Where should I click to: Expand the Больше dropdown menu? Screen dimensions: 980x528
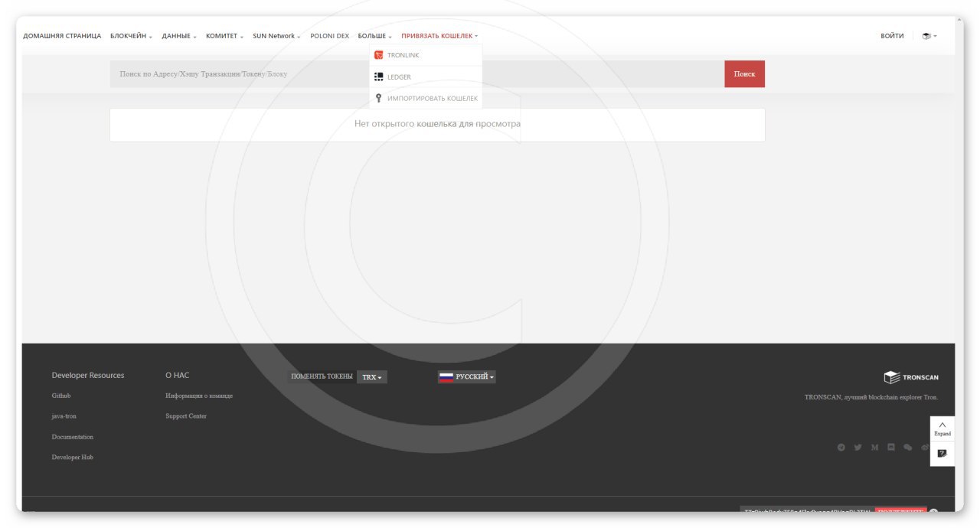pos(374,36)
